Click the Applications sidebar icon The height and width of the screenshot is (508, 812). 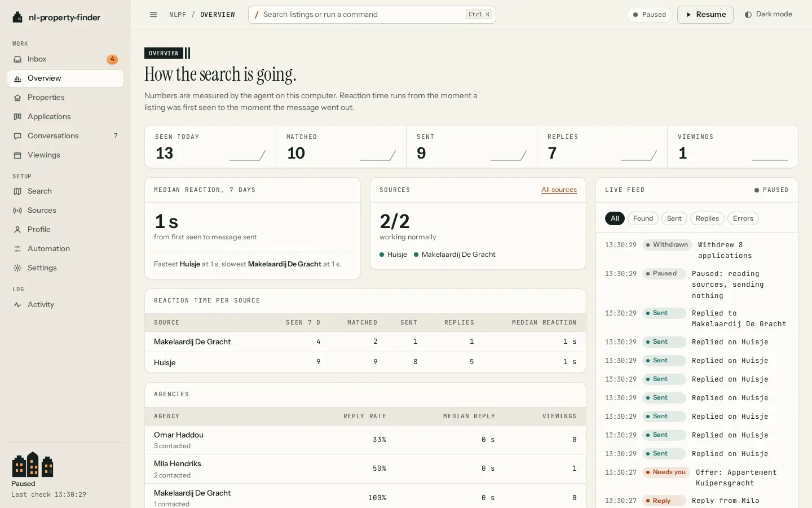(x=17, y=117)
